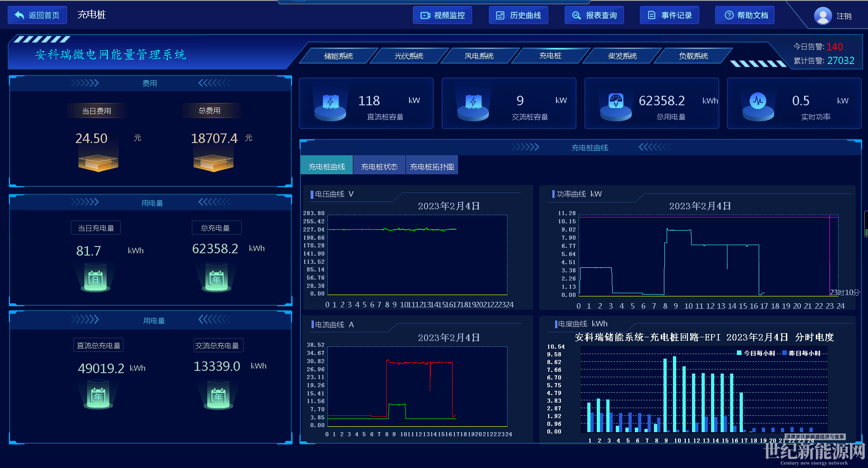This screenshot has width=868, height=468.
Task: Switch to 储能系统 tab
Action: 338,56
